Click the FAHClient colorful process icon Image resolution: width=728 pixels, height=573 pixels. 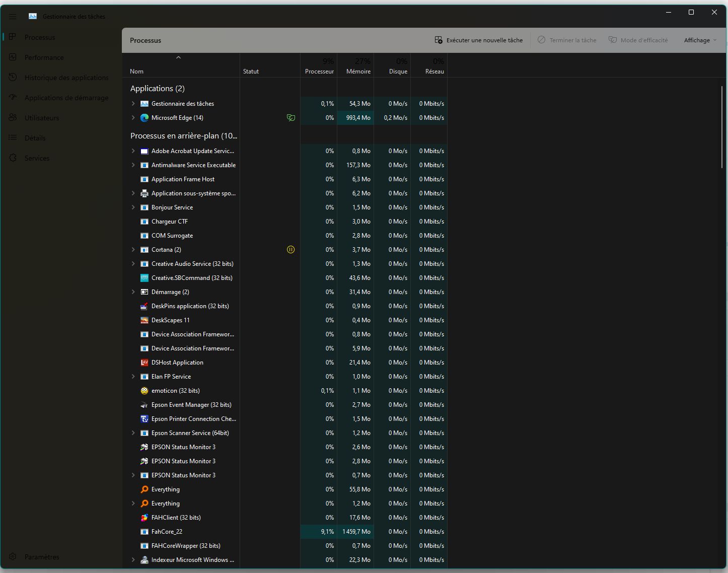(x=144, y=518)
